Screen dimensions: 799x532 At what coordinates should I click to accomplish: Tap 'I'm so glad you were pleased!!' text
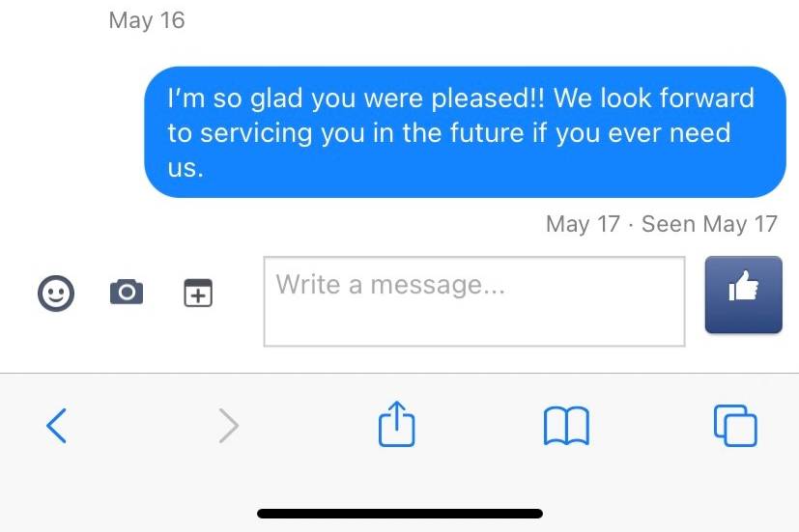(x=357, y=98)
